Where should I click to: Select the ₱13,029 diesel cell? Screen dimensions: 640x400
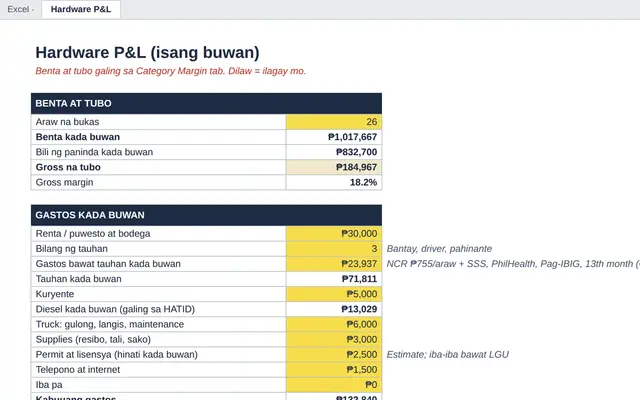click(x=334, y=309)
